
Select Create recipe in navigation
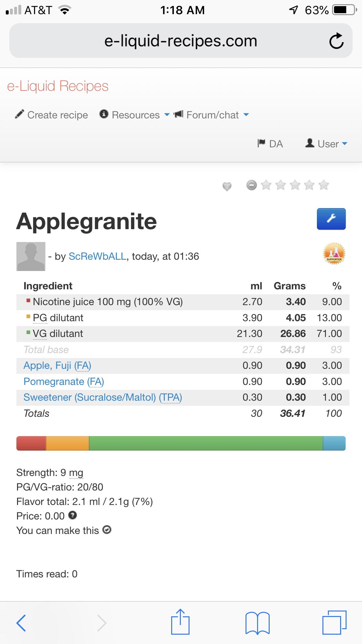[51, 115]
